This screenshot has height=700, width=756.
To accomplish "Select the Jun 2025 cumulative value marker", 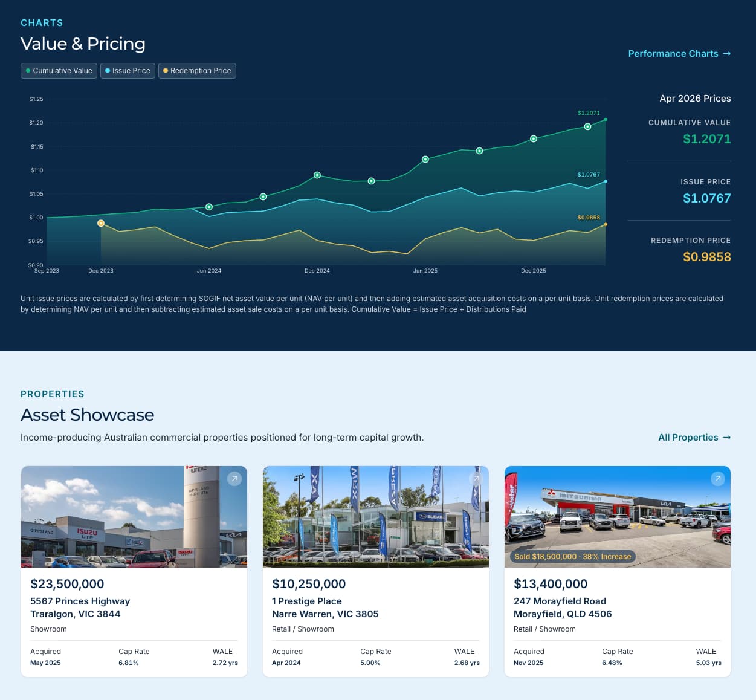I will click(425, 159).
